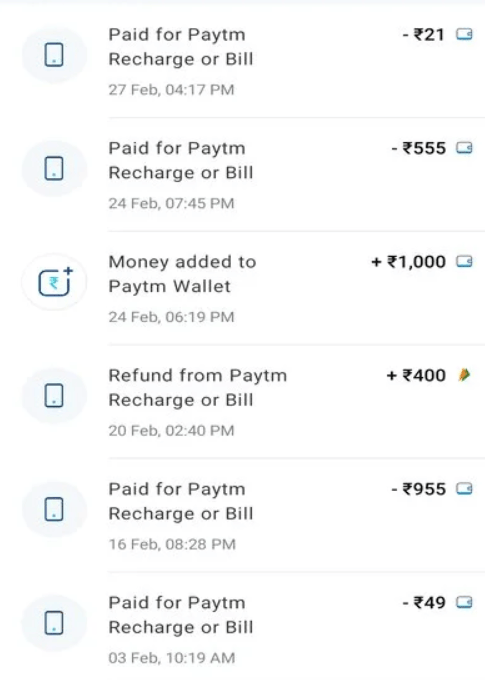The height and width of the screenshot is (680, 485).
Task: Tap the wallet icon beside -₹49
Action: pyautogui.click(x=464, y=602)
